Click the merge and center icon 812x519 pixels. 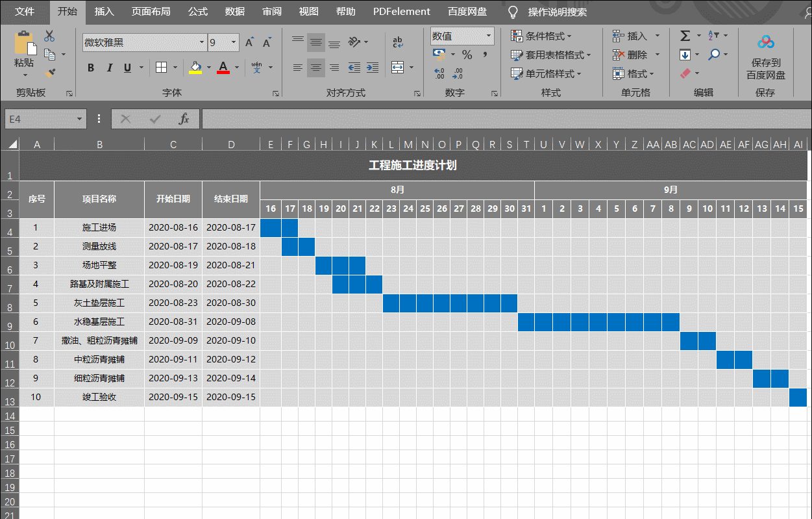point(398,68)
